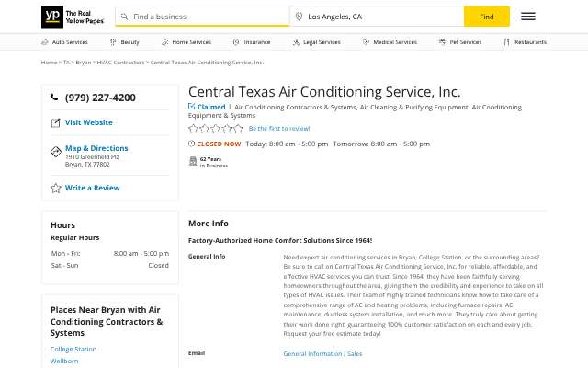Open Air Cleaning & Purifying Equipment category

(414, 107)
